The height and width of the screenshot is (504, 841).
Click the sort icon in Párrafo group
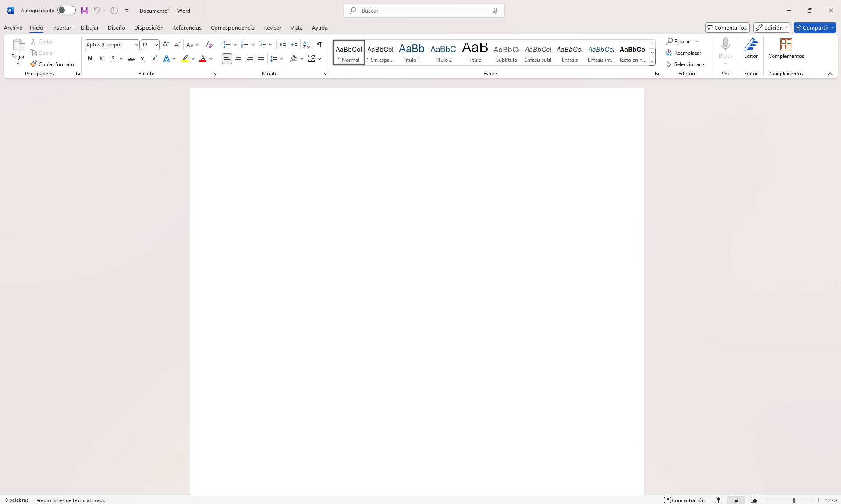tap(307, 45)
